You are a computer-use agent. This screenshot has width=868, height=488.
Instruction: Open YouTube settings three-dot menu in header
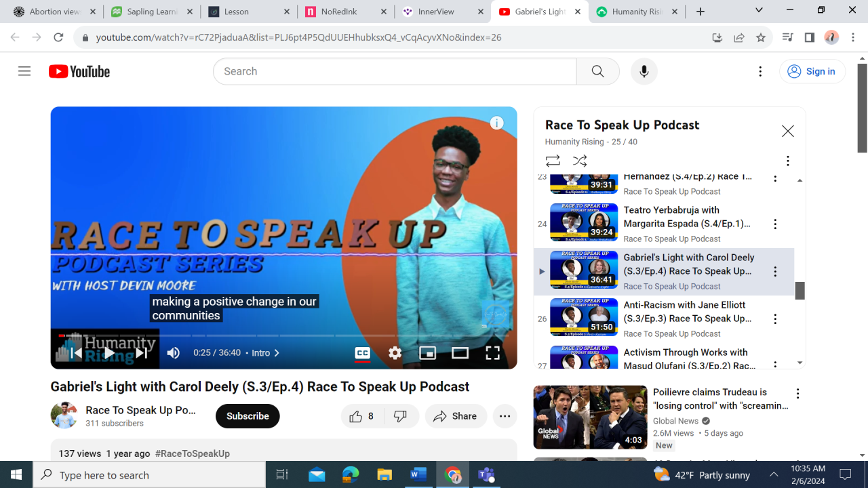[760, 71]
